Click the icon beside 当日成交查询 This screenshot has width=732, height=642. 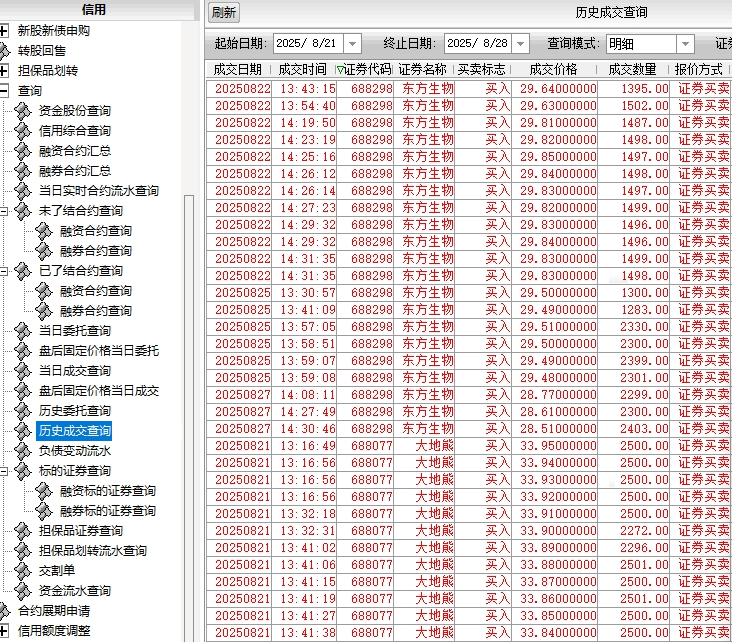coord(22,371)
